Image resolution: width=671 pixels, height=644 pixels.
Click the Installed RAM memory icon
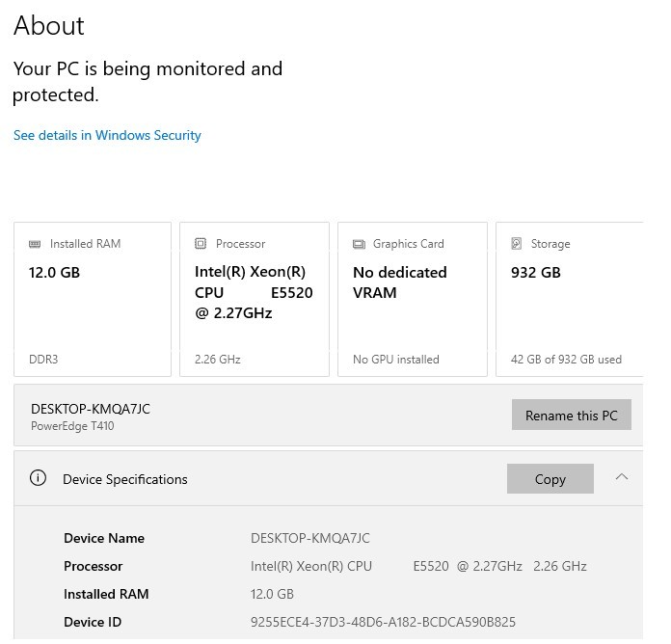35,244
